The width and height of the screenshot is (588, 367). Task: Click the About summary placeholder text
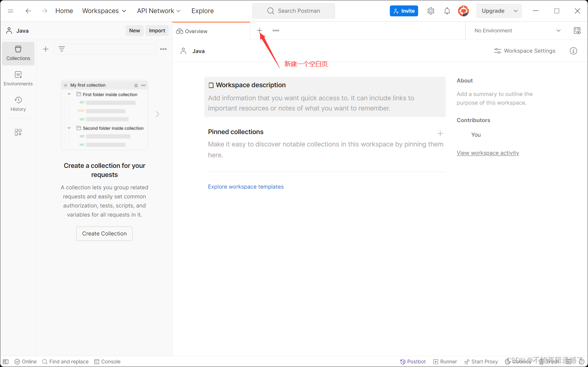click(x=495, y=98)
